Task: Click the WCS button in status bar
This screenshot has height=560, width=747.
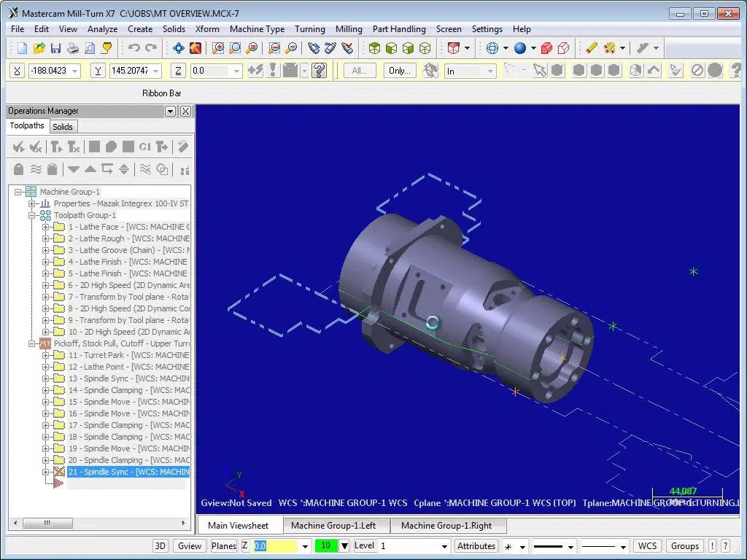Action: 647,545
